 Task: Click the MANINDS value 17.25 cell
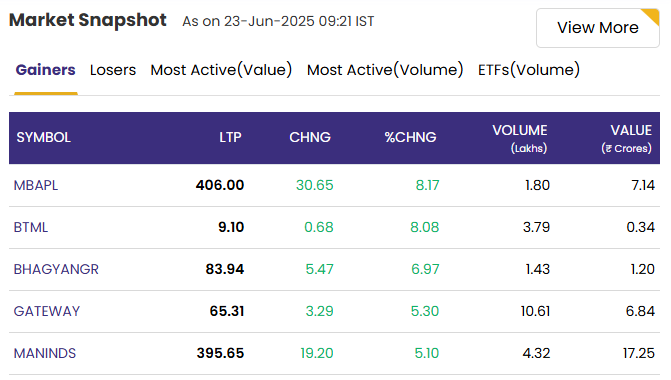click(638, 353)
